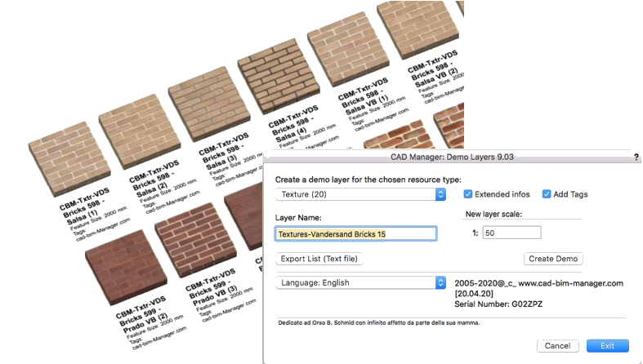Select the Bricks 598 - Salsa (3) texture thumbnail
Image resolution: width=643 pixels, height=364 pixels.
[209, 104]
